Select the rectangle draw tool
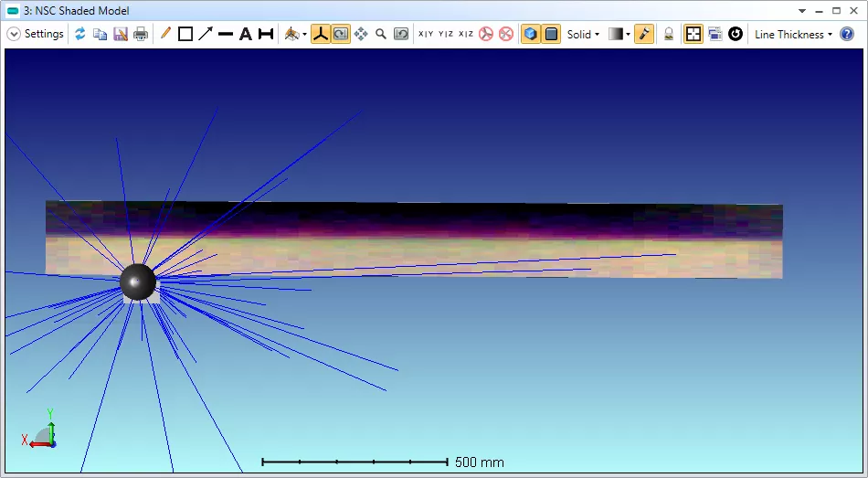 pyautogui.click(x=185, y=34)
